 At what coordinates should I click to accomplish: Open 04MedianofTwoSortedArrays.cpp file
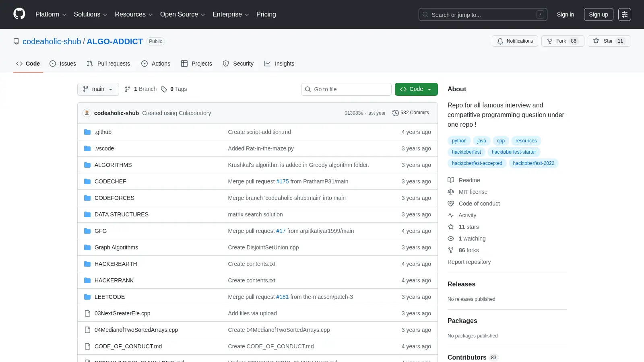[x=136, y=330]
